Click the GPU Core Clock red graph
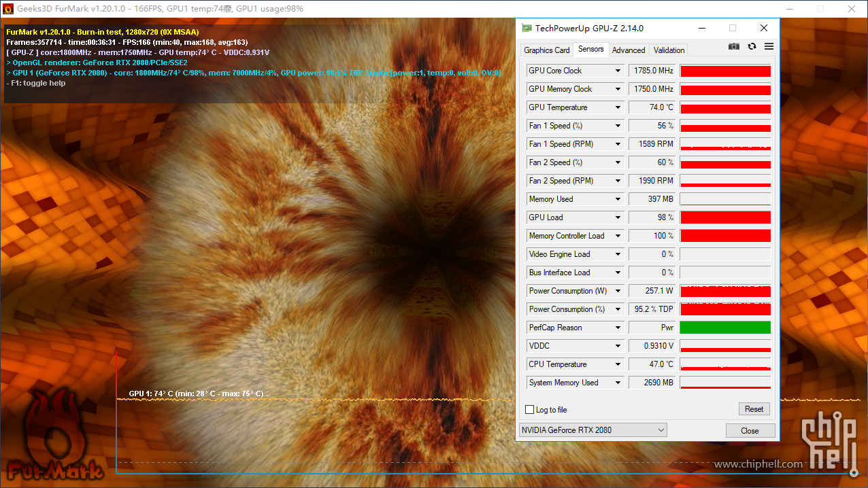Viewport: 868px width, 488px height. [725, 71]
